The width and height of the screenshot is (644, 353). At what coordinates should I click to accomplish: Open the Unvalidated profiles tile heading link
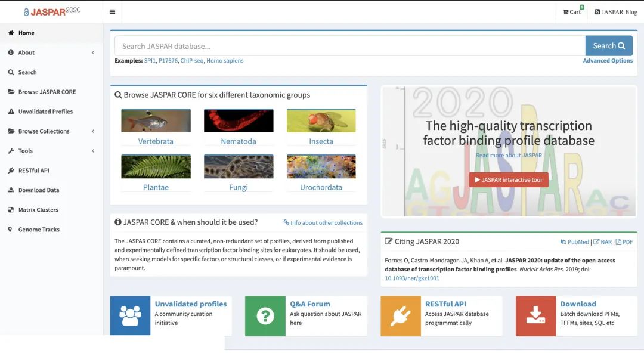point(191,304)
